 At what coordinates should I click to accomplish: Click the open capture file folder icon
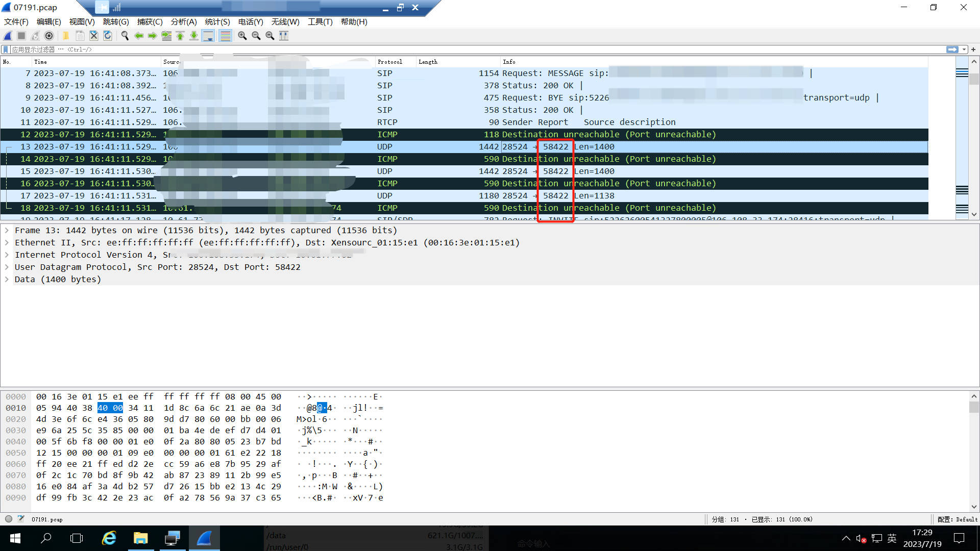(66, 36)
